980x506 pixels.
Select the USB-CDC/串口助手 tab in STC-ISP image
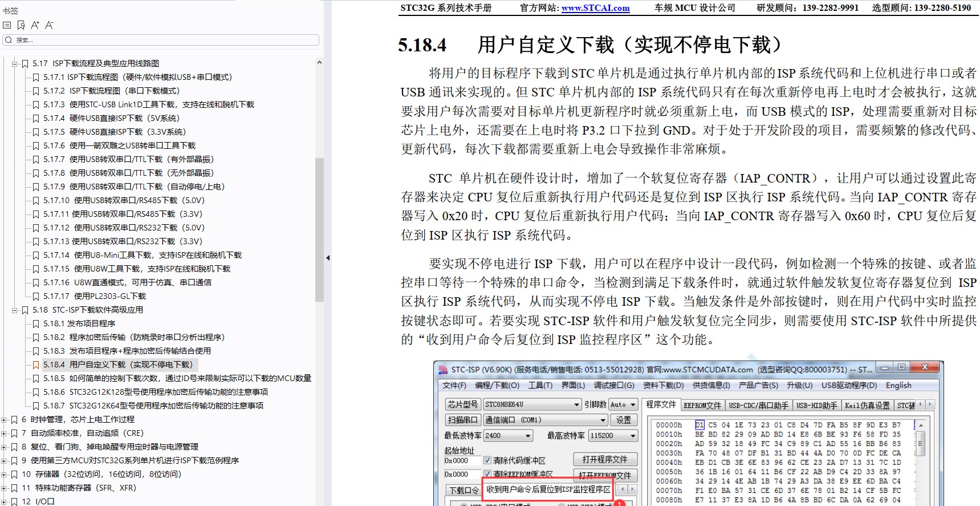pos(758,405)
